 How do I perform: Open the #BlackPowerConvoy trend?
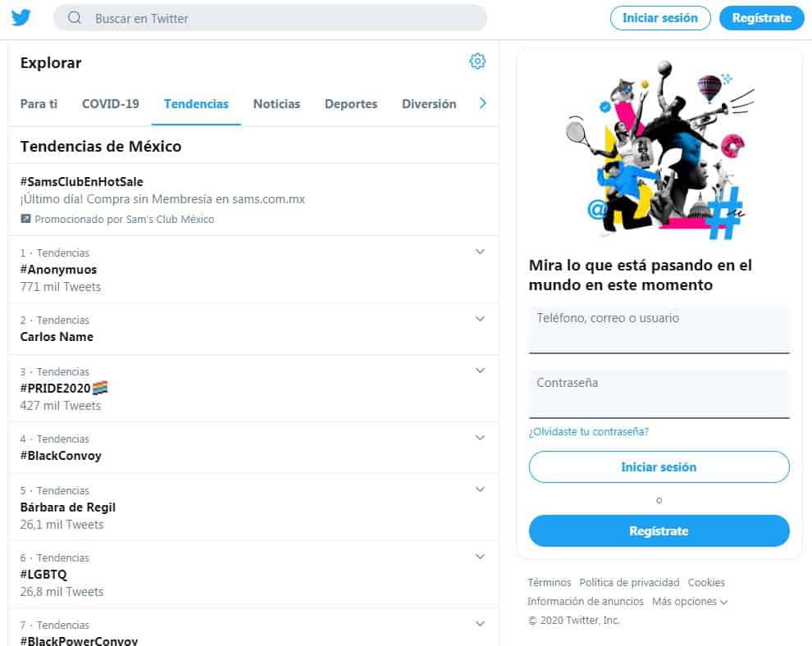pyautogui.click(x=253, y=628)
